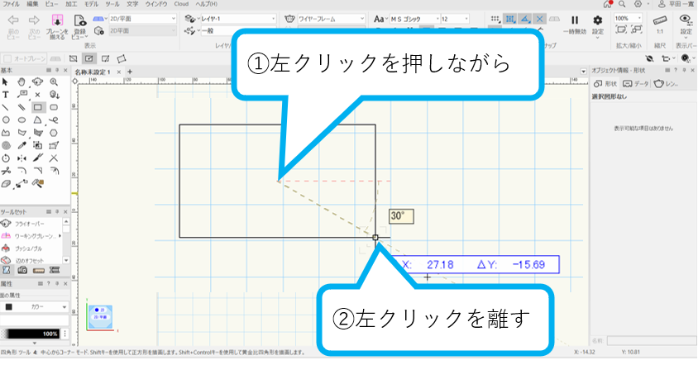The width and height of the screenshot is (698, 365).
Task: Expand the ワーキングプレーン tool set arrow
Action: click(x=60, y=236)
